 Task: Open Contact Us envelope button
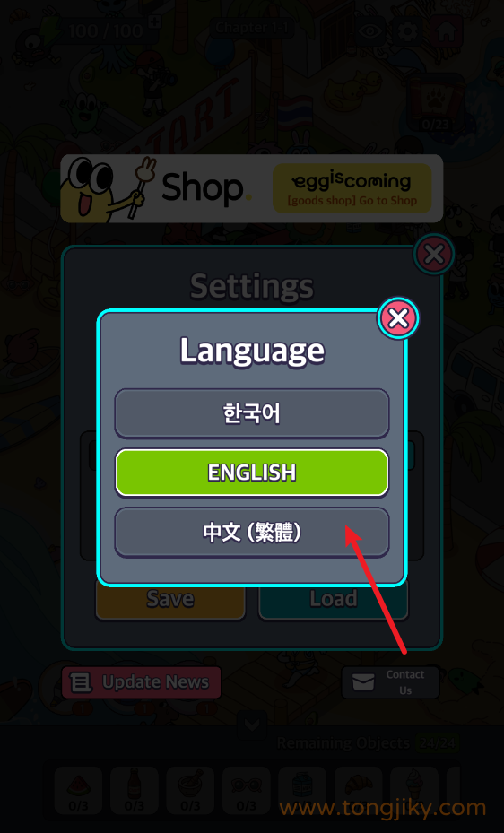390,682
